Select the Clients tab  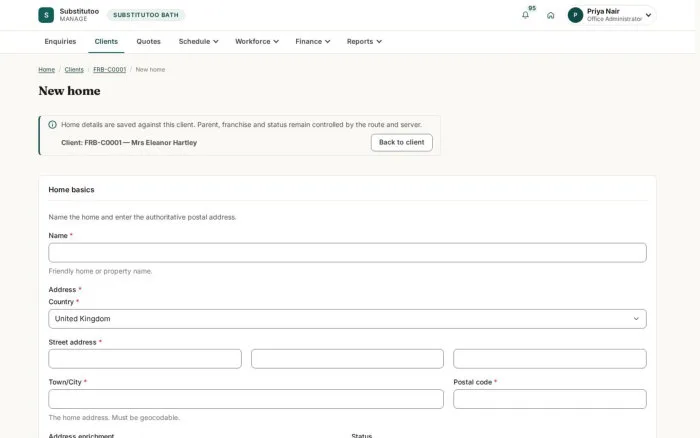point(106,42)
